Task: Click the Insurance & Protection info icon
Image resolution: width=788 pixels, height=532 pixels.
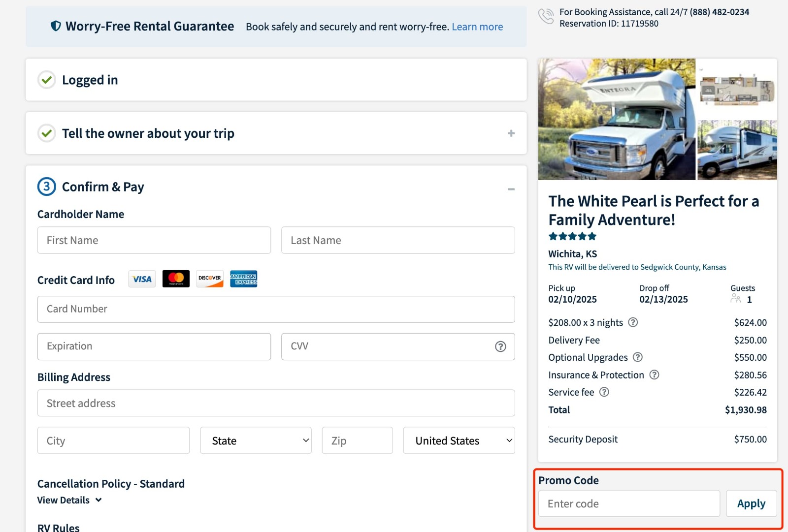Action: [x=655, y=375]
